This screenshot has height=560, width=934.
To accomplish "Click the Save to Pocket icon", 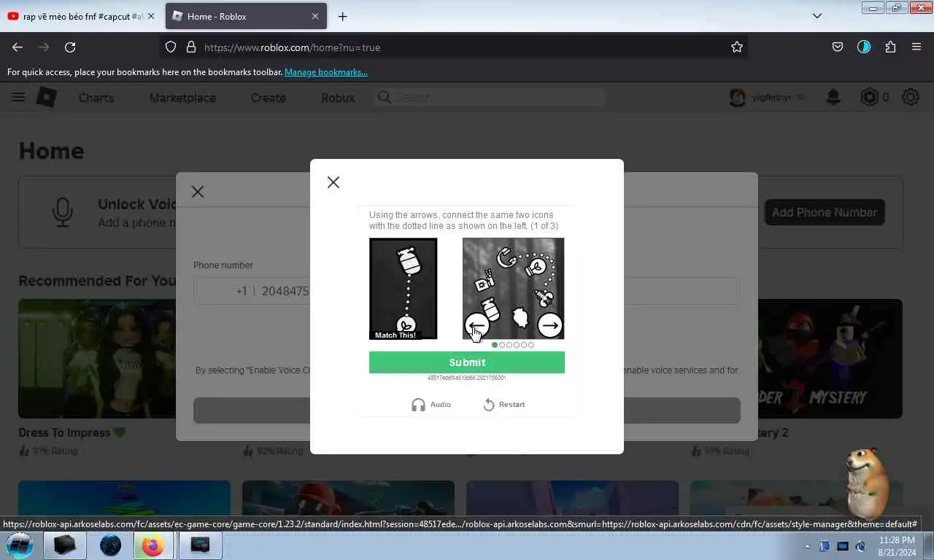I will coord(838,47).
